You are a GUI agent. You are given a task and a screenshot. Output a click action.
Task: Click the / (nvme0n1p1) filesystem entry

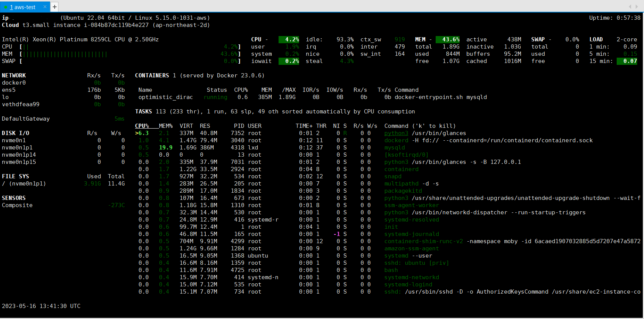24,184
